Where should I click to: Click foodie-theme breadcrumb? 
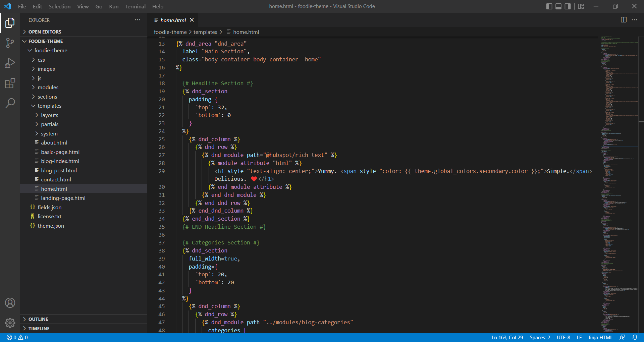pos(170,32)
